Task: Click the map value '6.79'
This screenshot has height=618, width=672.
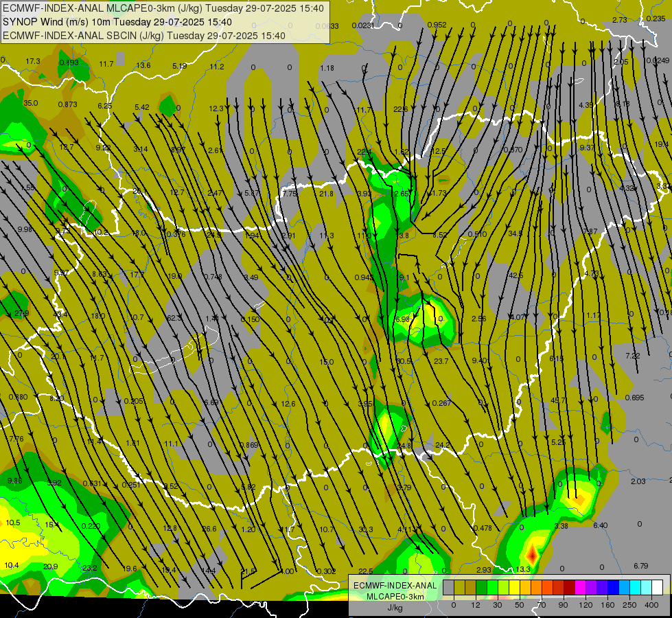Action: tap(641, 566)
